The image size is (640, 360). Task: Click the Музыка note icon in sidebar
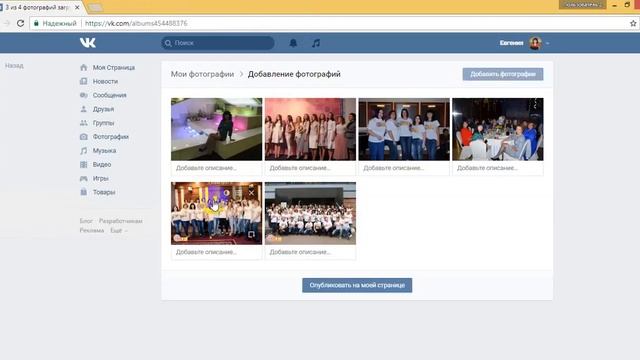(84, 151)
